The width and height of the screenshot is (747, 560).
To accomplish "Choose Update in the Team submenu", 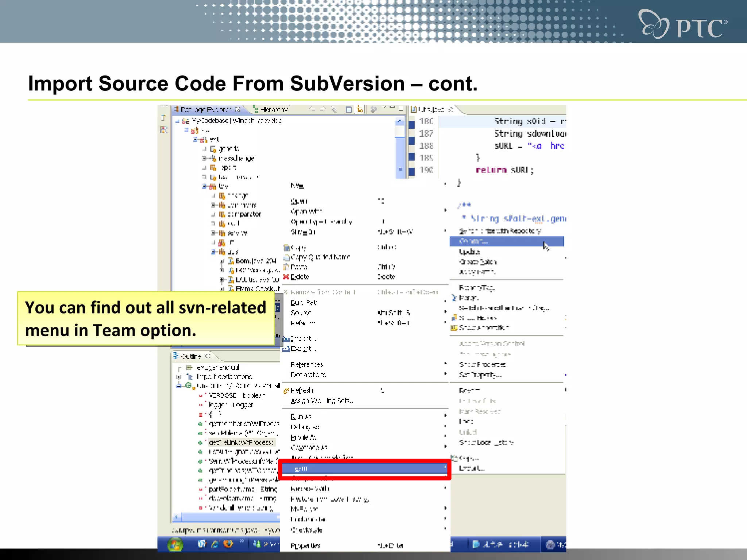I will click(469, 252).
